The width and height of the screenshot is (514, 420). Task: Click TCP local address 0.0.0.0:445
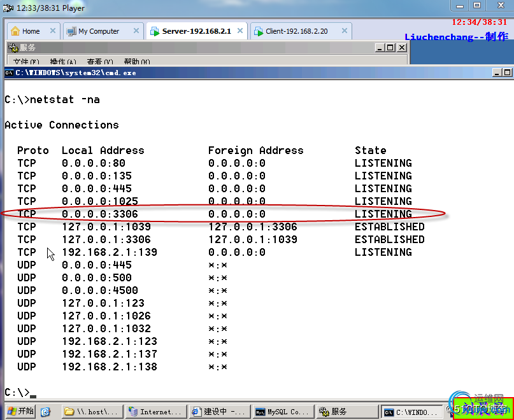coord(97,189)
